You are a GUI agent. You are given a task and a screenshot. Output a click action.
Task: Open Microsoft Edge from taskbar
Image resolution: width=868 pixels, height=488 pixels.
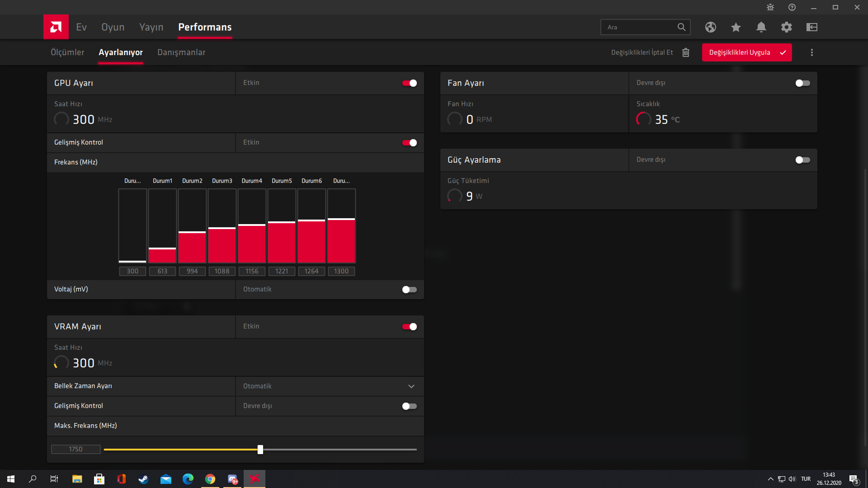pos(188,479)
